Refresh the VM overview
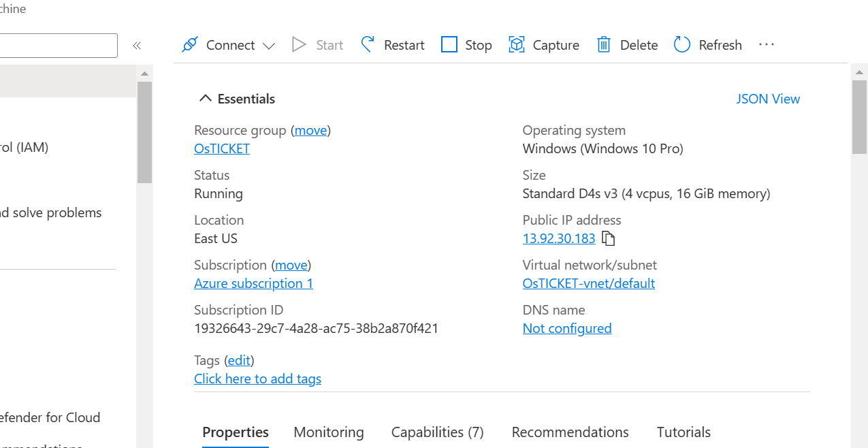Viewport: 868px width, 448px height. (x=707, y=45)
